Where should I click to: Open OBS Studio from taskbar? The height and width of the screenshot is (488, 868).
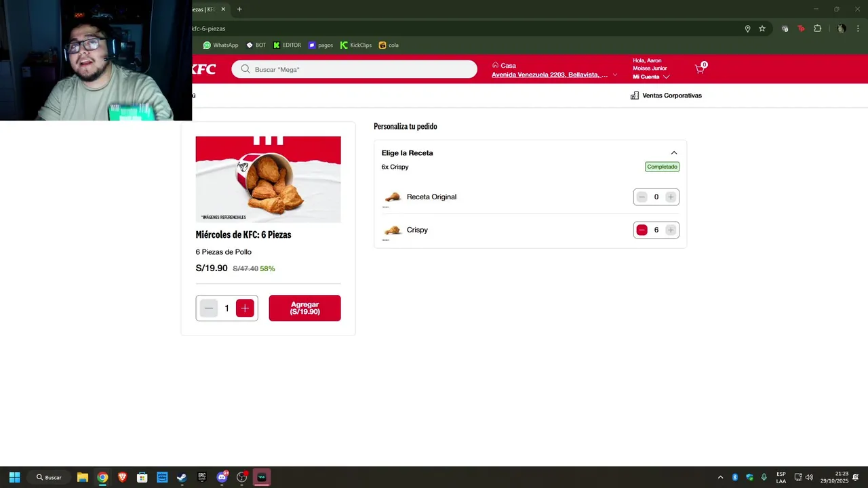241,477
